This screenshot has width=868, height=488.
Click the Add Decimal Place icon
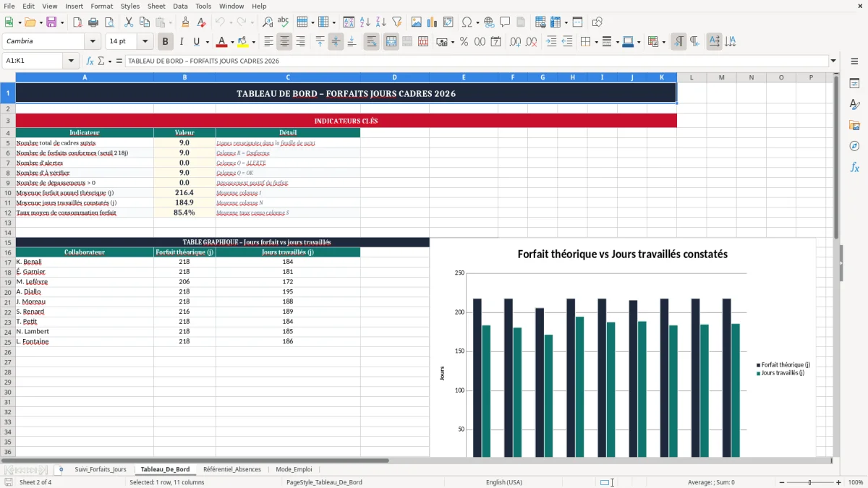pos(515,42)
